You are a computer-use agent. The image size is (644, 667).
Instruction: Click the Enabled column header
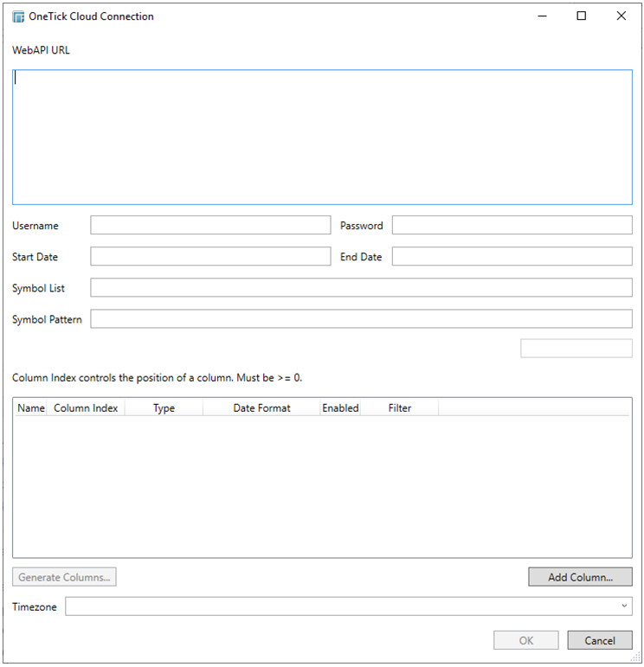(x=340, y=408)
